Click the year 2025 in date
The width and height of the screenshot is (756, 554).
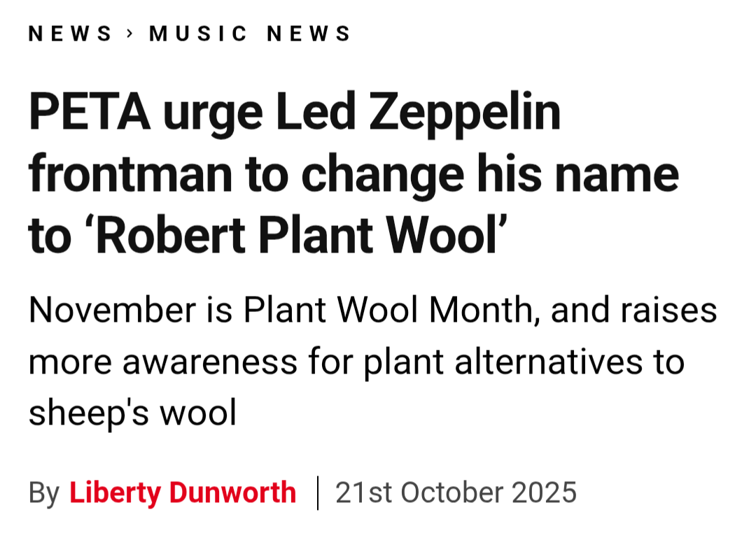click(544, 492)
